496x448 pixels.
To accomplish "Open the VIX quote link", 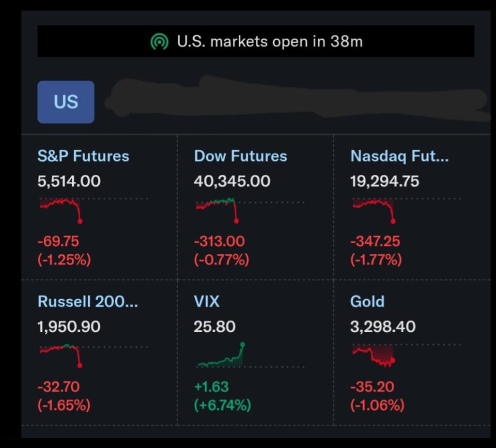I will 206,301.
